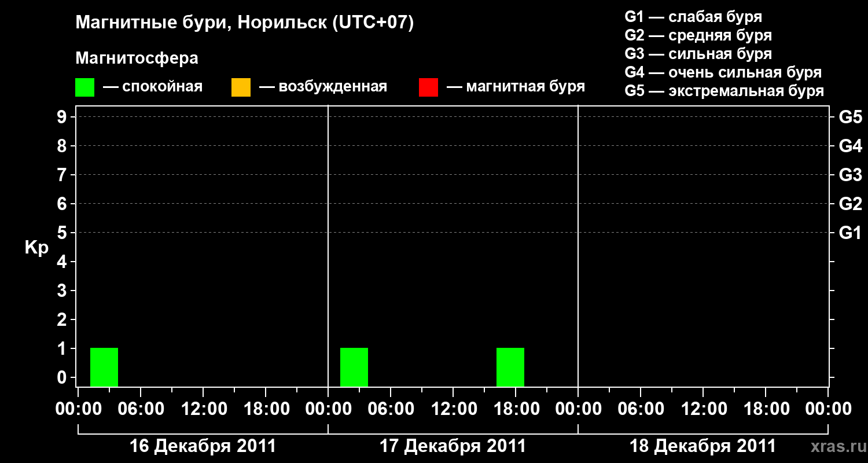Image resolution: width=868 pixels, height=463 pixels.
Task: Click the red magnetic storm legend swatch
Action: [x=428, y=87]
